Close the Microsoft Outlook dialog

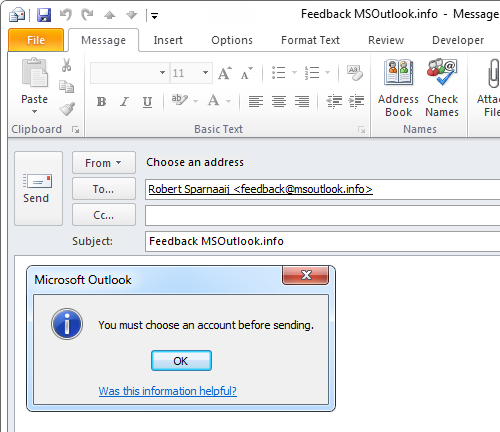click(306, 275)
